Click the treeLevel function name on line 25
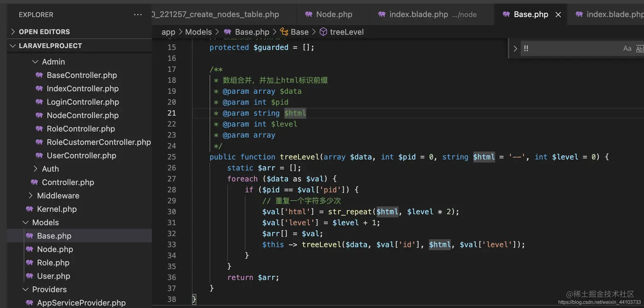644x308 pixels. (299, 157)
